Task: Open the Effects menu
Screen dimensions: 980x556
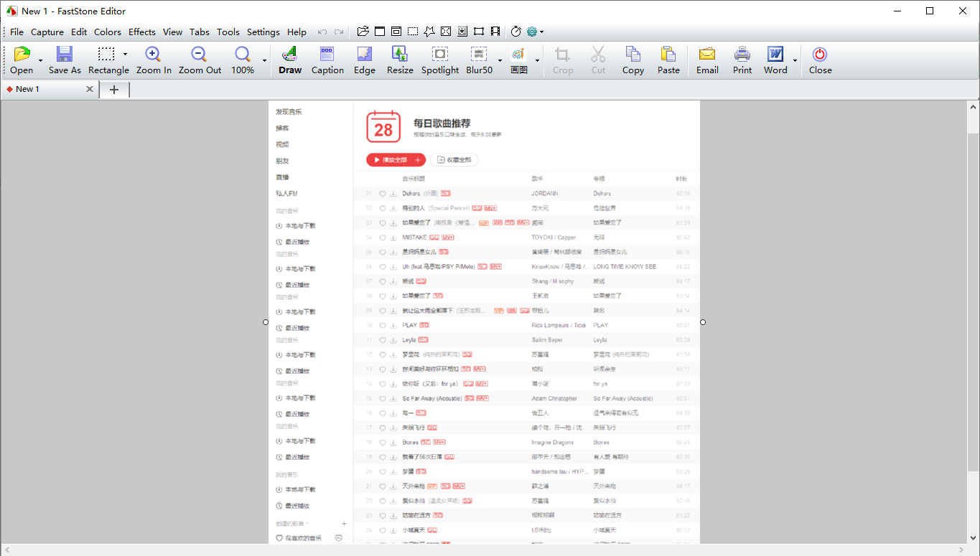Action: 142,32
